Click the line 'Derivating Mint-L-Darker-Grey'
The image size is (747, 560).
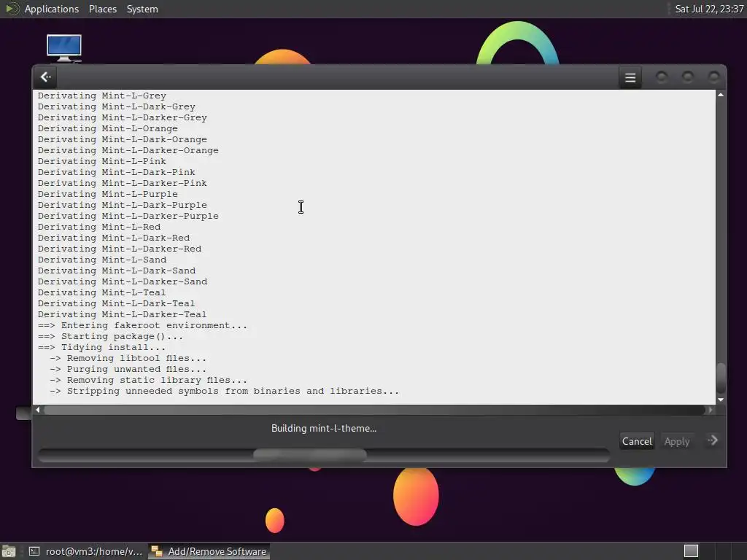tap(123, 117)
